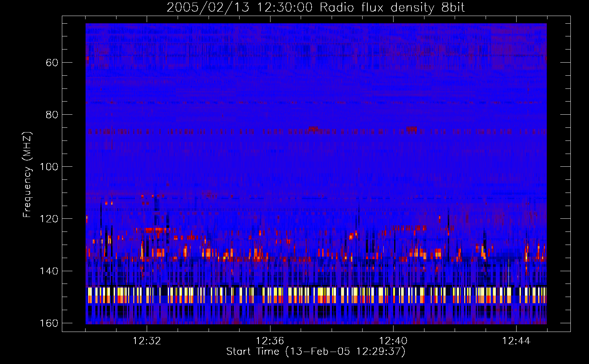The width and height of the screenshot is (589, 364).
Task: Click the 12:40 time tick label
Action: tap(393, 341)
